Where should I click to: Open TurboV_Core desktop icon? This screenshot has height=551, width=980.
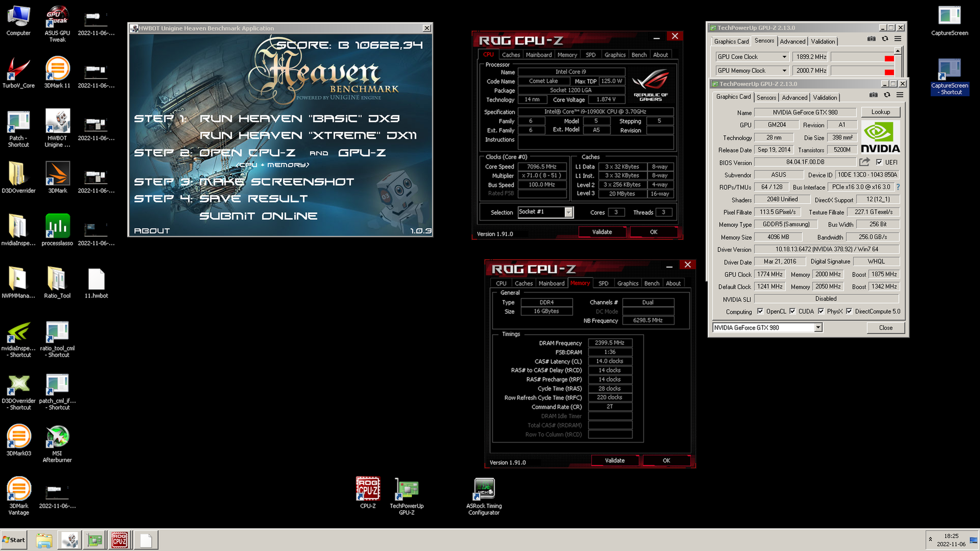pos(18,73)
